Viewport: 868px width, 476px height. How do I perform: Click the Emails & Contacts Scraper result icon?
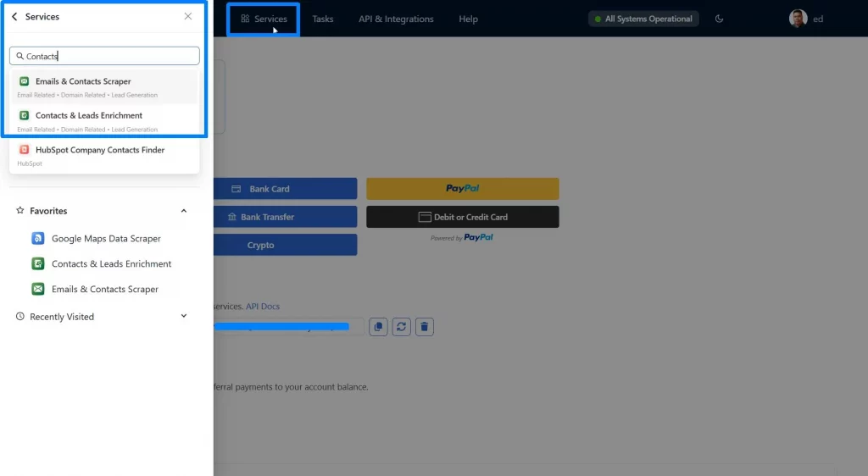pyautogui.click(x=25, y=81)
